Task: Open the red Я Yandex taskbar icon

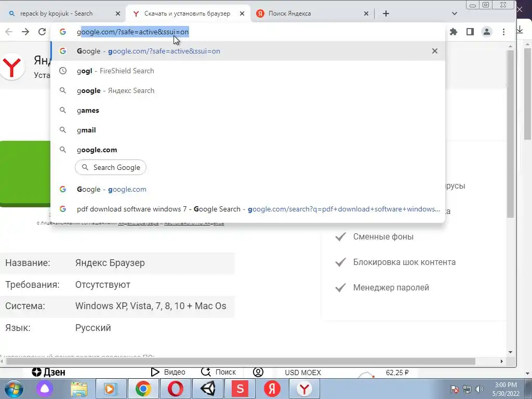Action: click(272, 389)
